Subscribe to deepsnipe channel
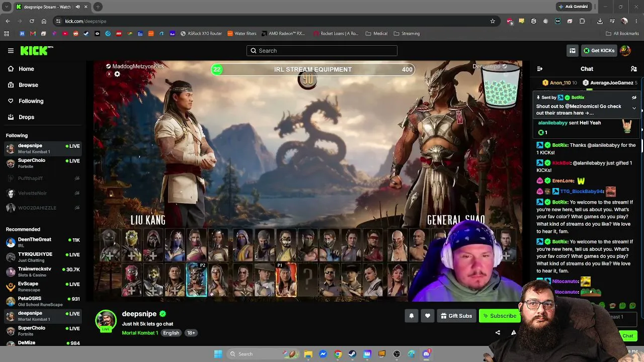The width and height of the screenshot is (644, 362). [499, 316]
